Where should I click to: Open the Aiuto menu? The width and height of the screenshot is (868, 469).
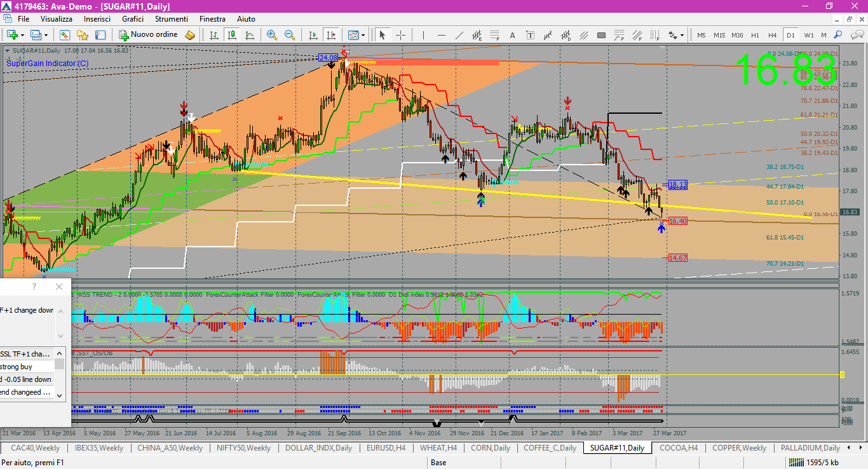click(x=246, y=19)
